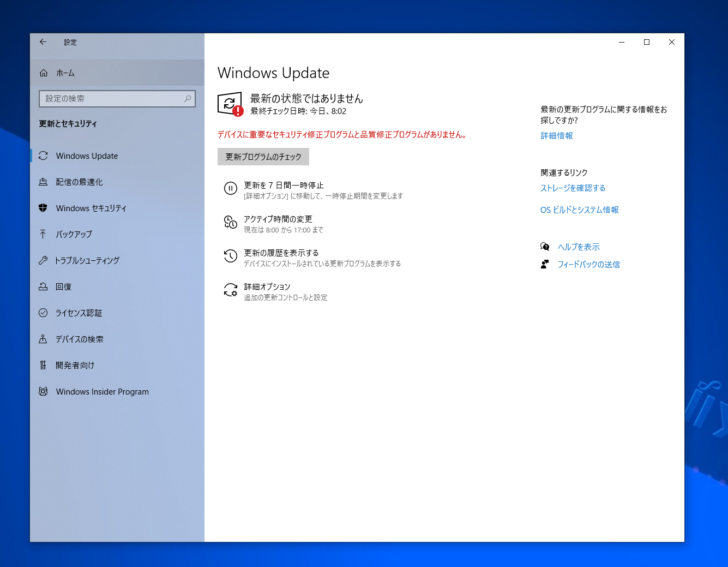Click the Windows セキュリティ shield icon
Viewport: 728px width, 567px height.
point(43,208)
